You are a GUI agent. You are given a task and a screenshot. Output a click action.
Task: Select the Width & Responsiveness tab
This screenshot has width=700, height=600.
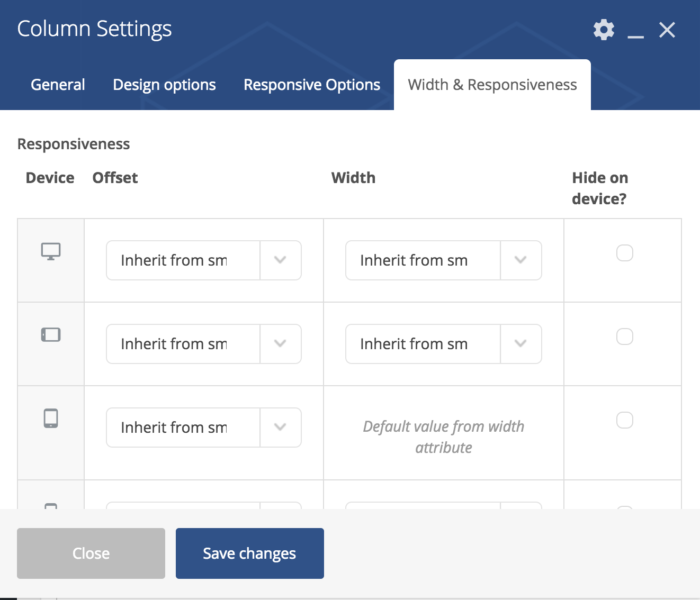(492, 85)
